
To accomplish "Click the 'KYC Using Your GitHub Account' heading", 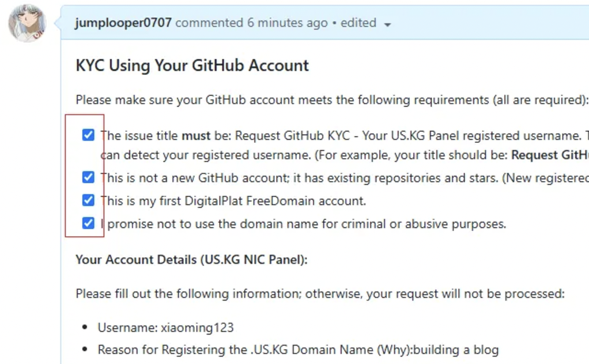I will 192,66.
